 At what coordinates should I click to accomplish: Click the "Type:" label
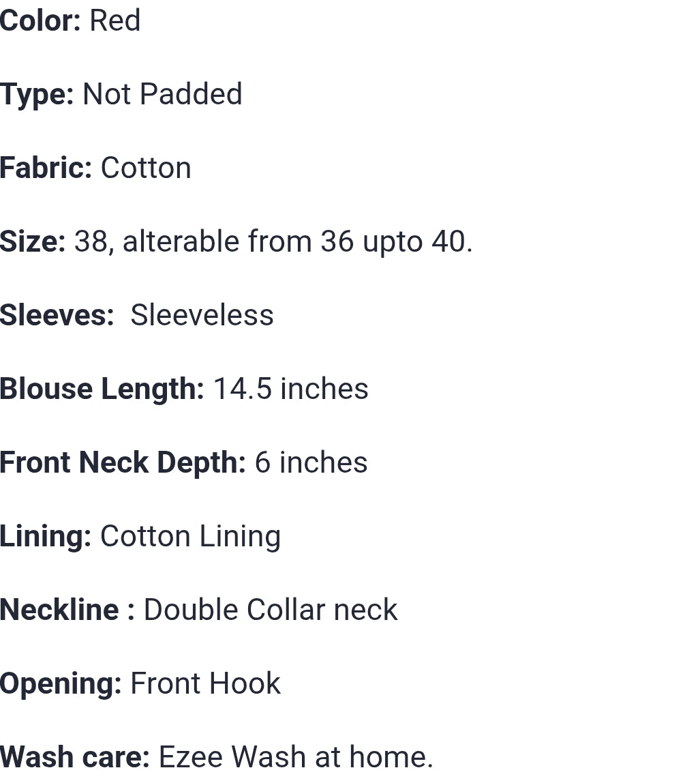point(37,94)
